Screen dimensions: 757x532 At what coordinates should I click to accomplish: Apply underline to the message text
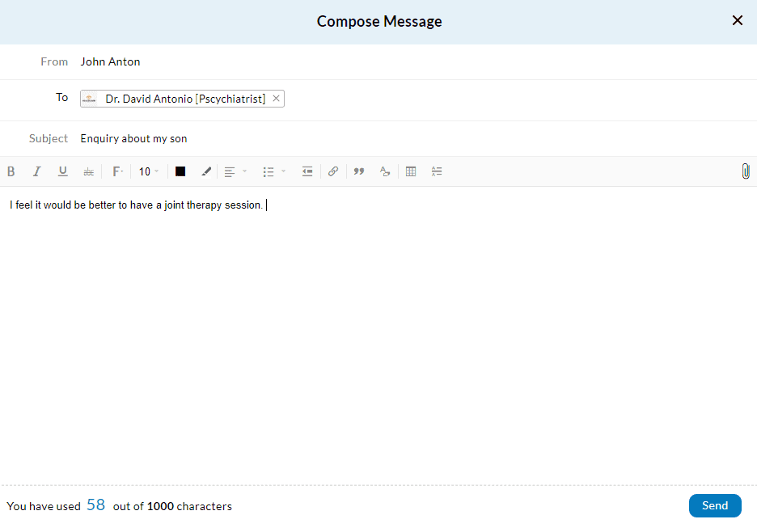[63, 171]
